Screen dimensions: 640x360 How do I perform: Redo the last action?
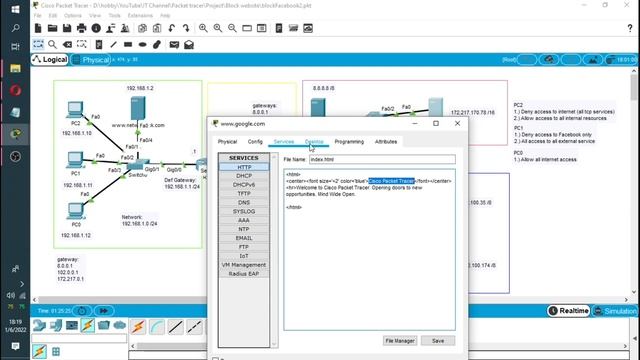[186, 28]
